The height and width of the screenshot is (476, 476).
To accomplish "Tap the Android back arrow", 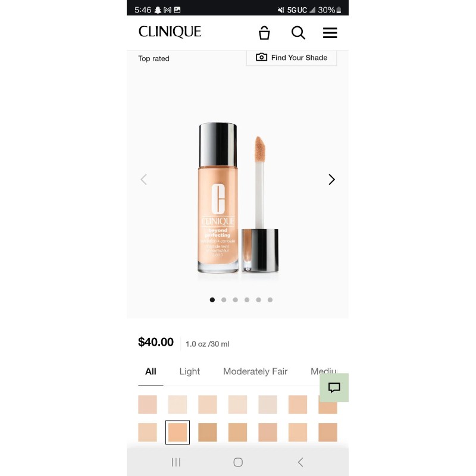I will pos(300,462).
